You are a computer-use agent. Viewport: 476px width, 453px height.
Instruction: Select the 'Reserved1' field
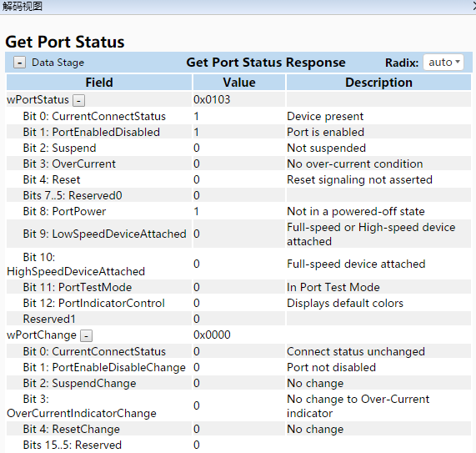click(49, 319)
